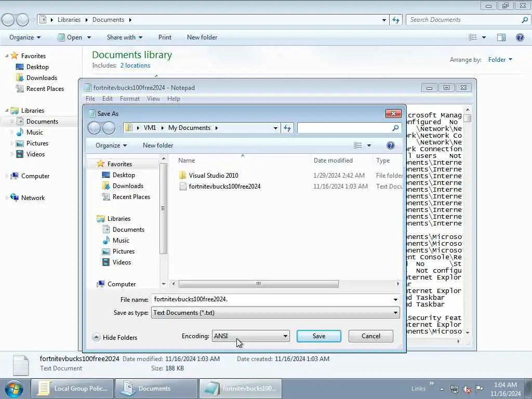This screenshot has width=532, height=399.
Task: Select fortnitevbucks100free2024 file in Save As list
Action: [x=224, y=187]
